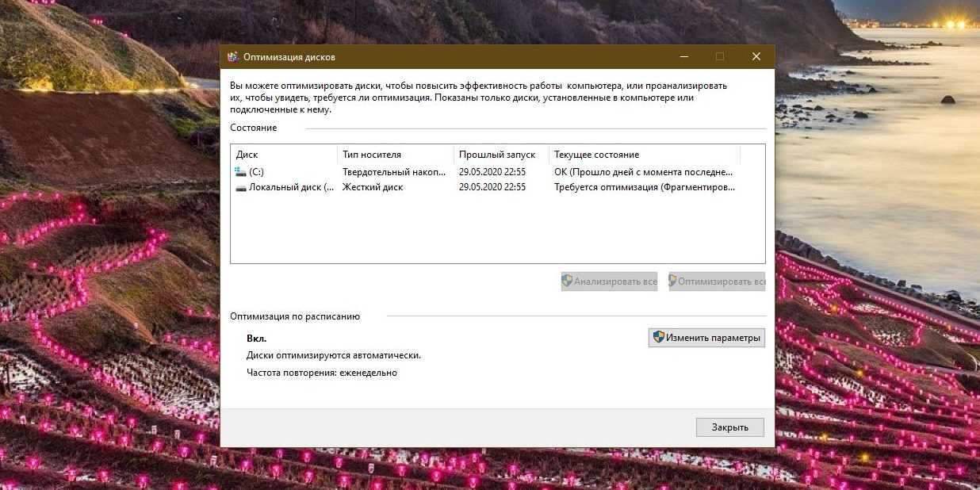980x490 pixels.
Task: Sort list by Тип носителя column header
Action: tap(396, 155)
